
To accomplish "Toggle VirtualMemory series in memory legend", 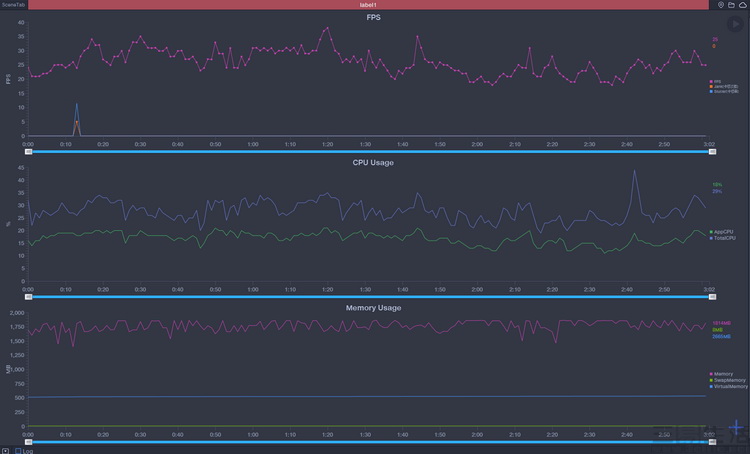I will [728, 387].
